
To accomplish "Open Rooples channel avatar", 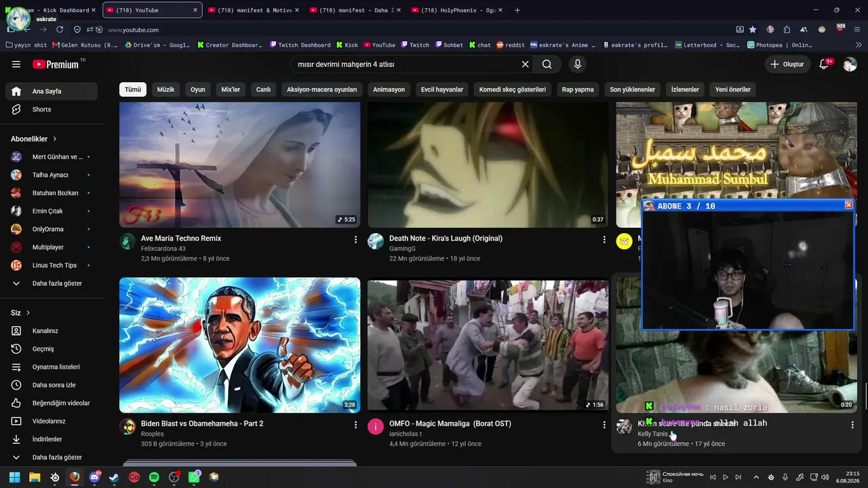I will click(127, 426).
